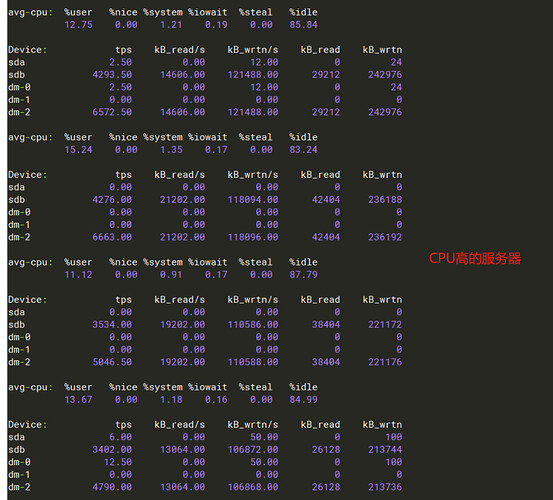This screenshot has width=553, height=500.
Task: Click the 11.12 %user value
Action: (78, 274)
